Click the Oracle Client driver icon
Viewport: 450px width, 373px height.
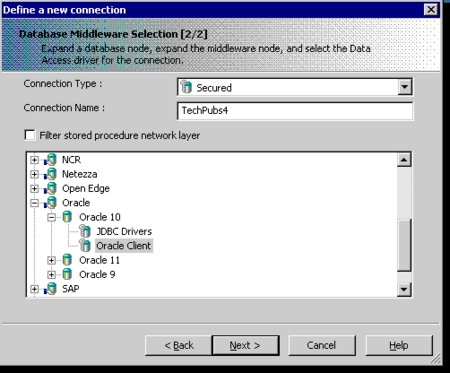click(x=85, y=246)
